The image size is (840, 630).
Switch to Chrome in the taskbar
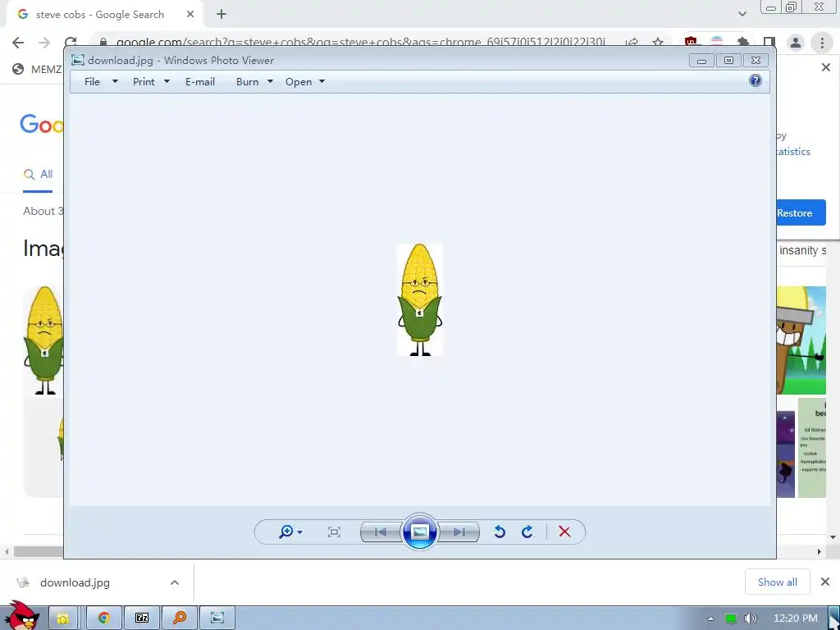pos(104,618)
